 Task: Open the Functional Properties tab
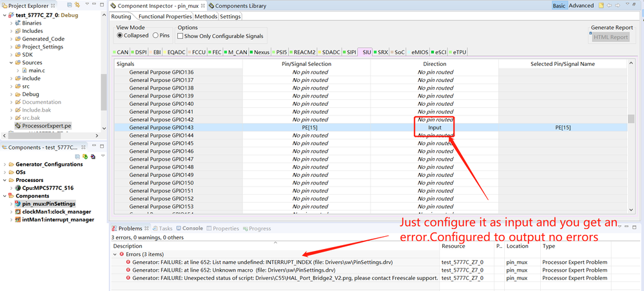pyautogui.click(x=166, y=16)
